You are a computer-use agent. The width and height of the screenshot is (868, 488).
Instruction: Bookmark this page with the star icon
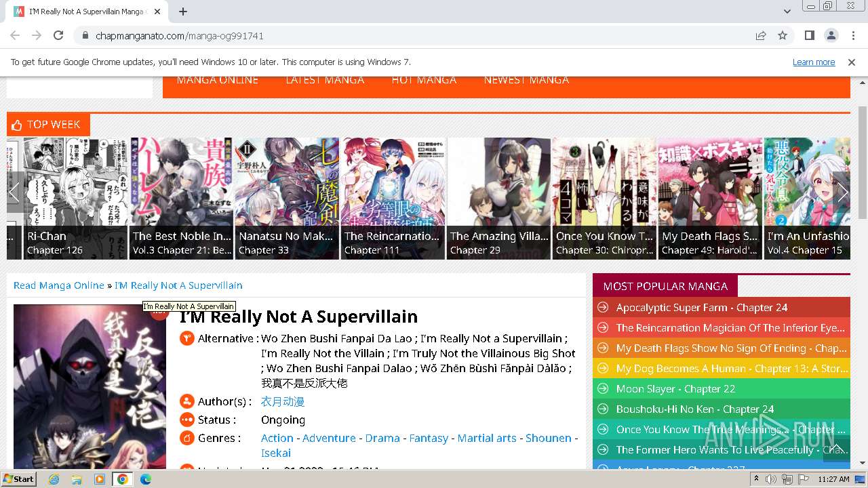[783, 35]
